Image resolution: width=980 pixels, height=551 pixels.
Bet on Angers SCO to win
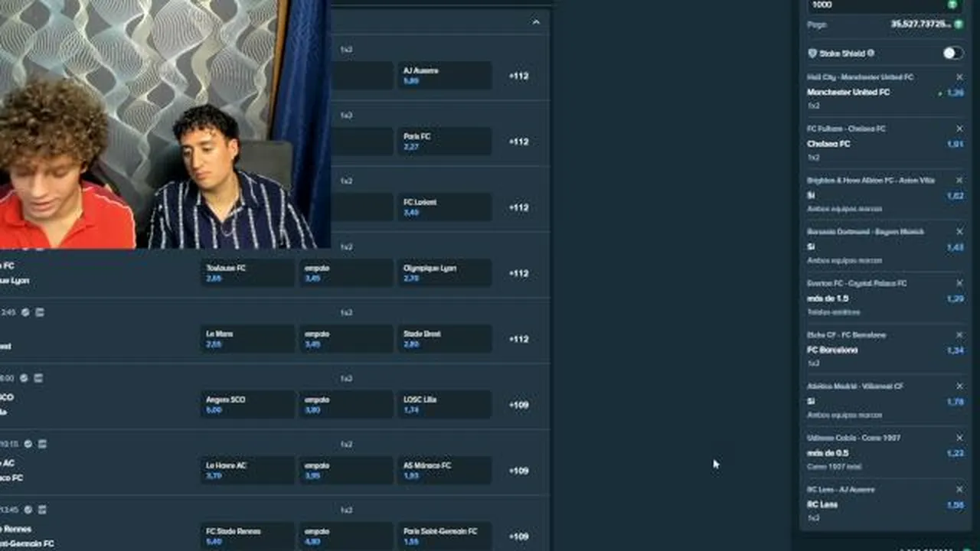(247, 404)
